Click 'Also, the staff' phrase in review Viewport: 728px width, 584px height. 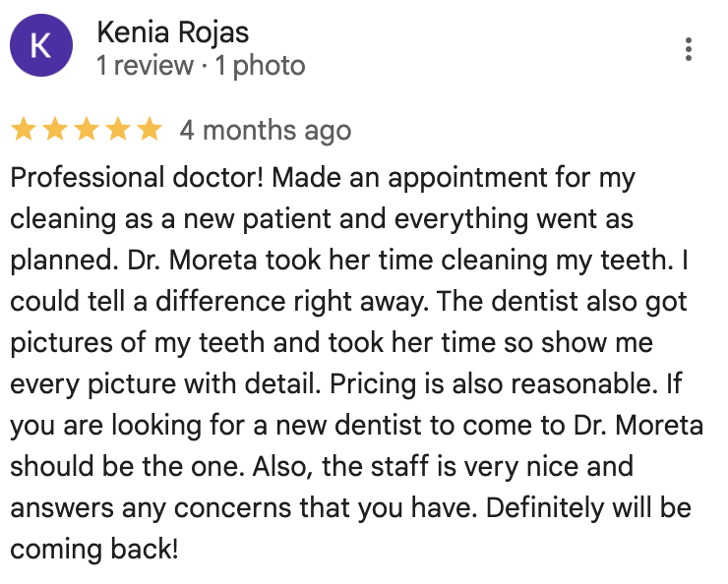(x=340, y=467)
